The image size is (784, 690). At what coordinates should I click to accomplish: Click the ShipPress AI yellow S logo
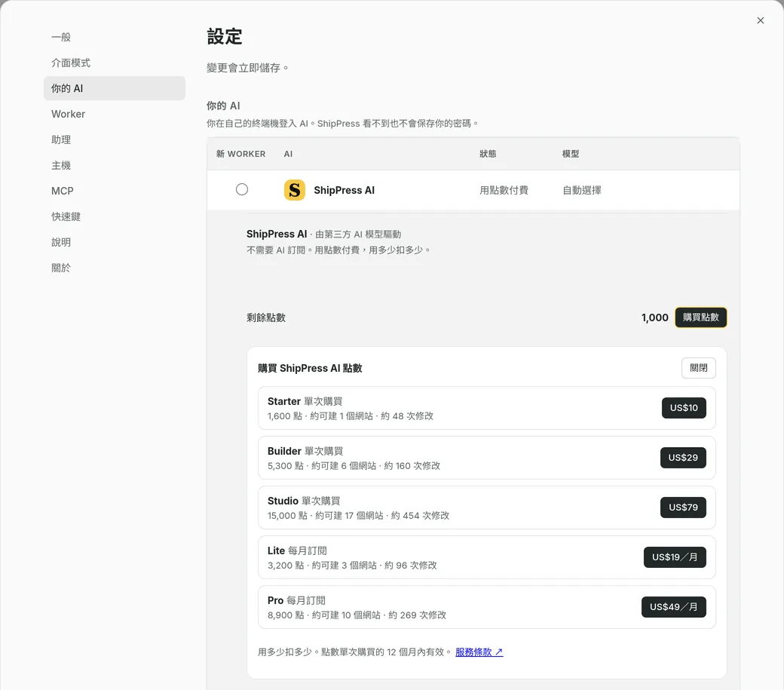coord(295,190)
